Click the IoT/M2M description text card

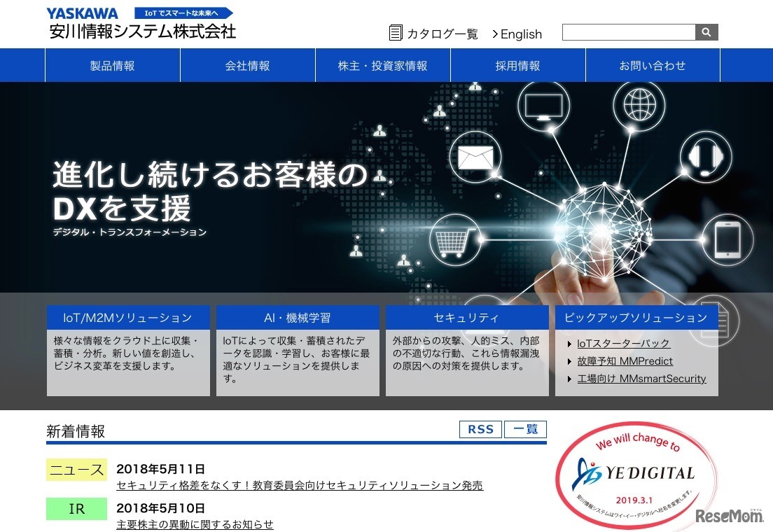128,363
